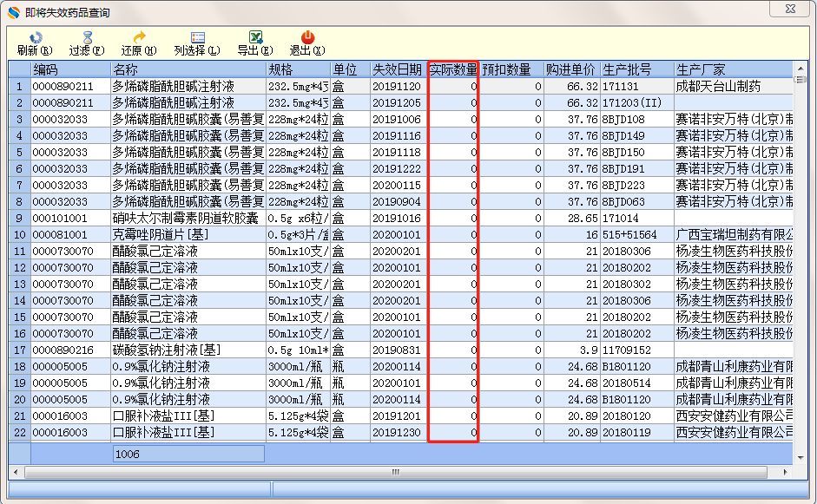
Task: Click vertical scrollbar down arrow
Action: (801, 458)
